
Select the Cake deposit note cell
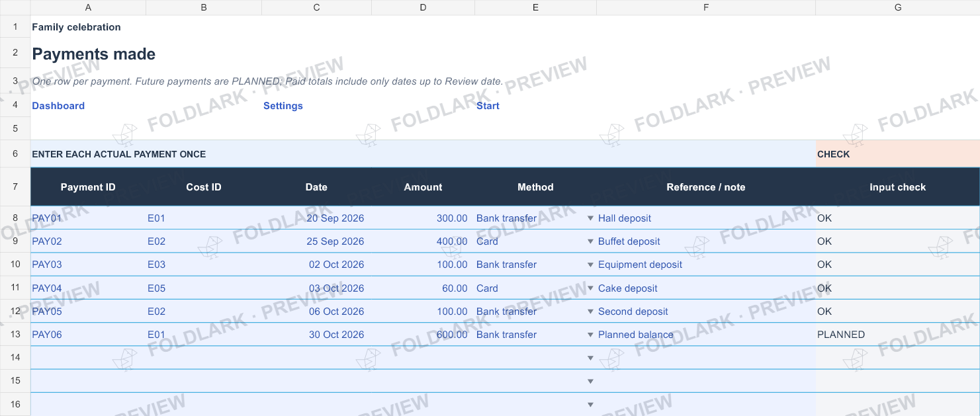tap(706, 288)
